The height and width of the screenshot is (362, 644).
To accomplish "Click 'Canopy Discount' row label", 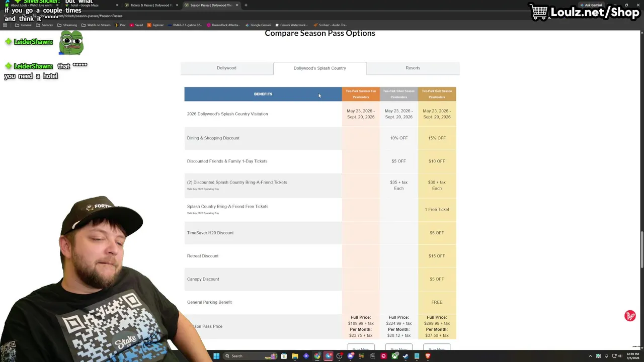I will pos(203,279).
